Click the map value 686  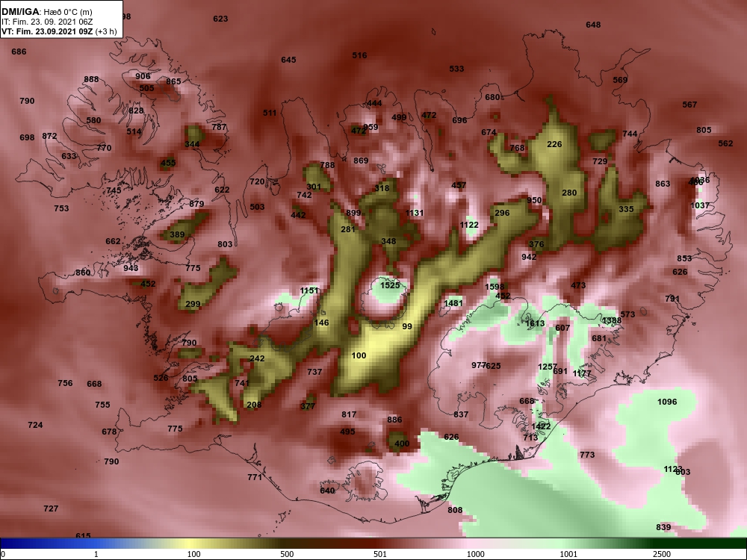pyautogui.click(x=19, y=52)
